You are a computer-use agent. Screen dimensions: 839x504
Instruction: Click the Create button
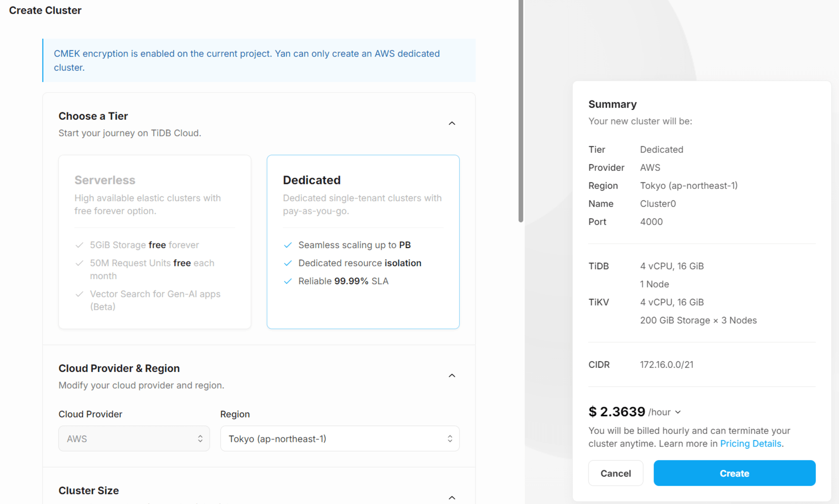735,473
